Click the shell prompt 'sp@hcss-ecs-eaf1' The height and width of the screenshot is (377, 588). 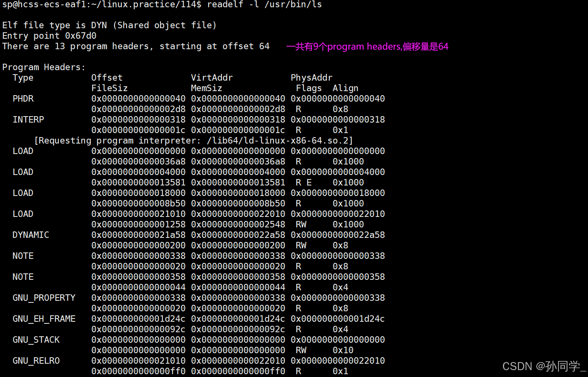tap(43, 4)
